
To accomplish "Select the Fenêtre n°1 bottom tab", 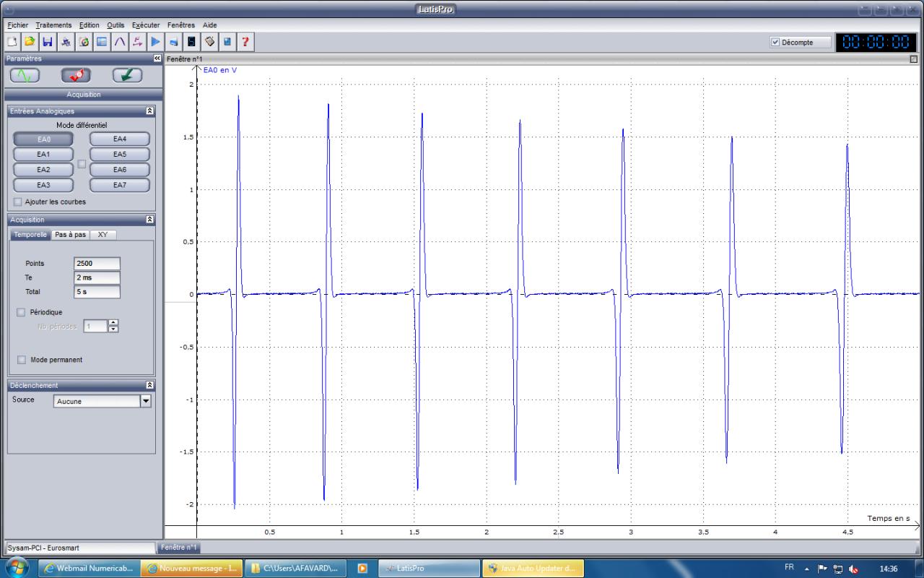I will pos(179,548).
